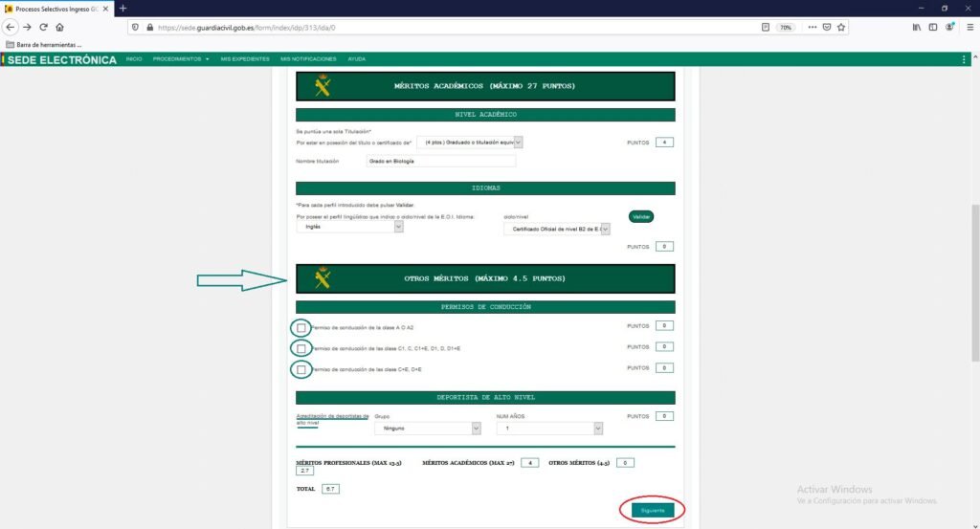Click the Méritos Profesionales total field
The height and width of the screenshot is (529, 980).
(x=305, y=471)
